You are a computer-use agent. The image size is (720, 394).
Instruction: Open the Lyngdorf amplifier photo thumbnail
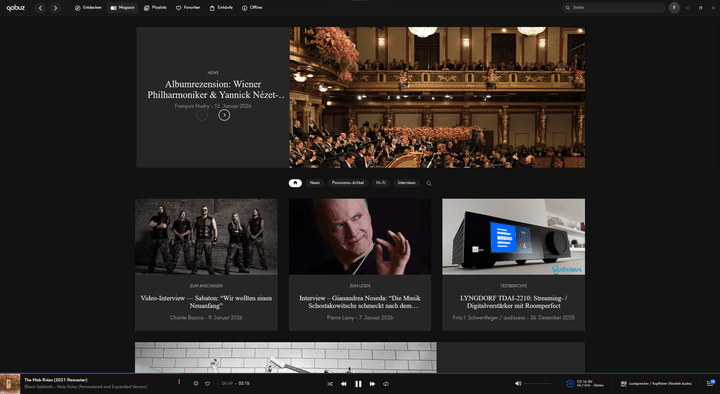[513, 237]
